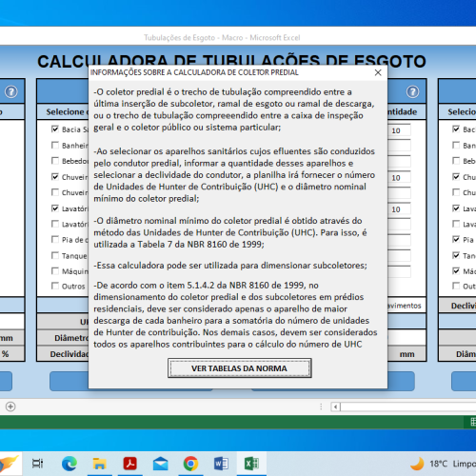Close the coletor predial information dialog
476x476 pixels.
point(378,72)
